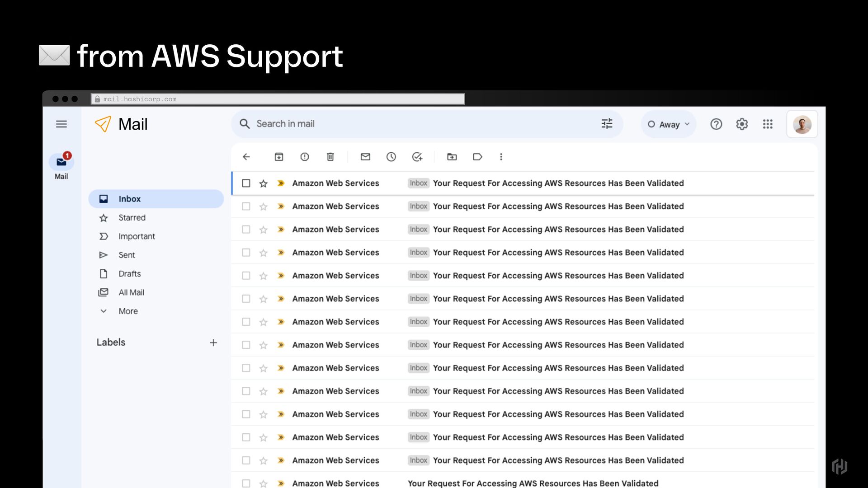Report spam using the exclamation icon

point(305,157)
